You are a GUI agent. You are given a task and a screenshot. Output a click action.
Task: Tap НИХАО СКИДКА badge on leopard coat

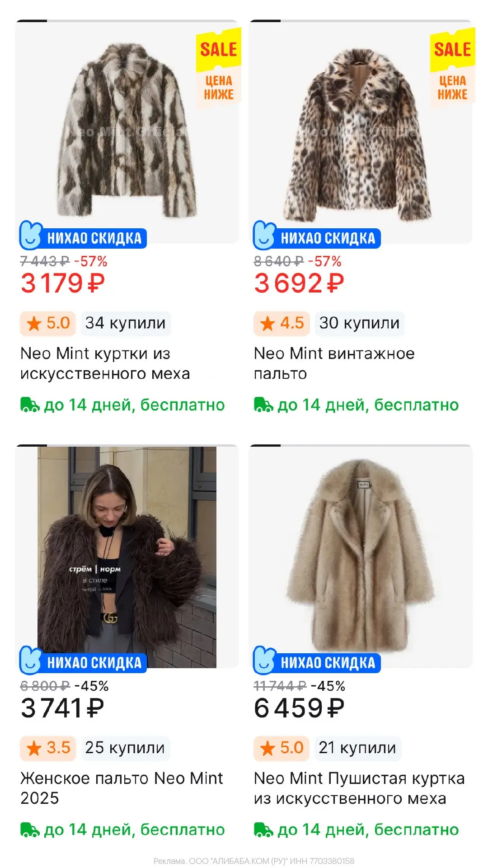(x=317, y=236)
